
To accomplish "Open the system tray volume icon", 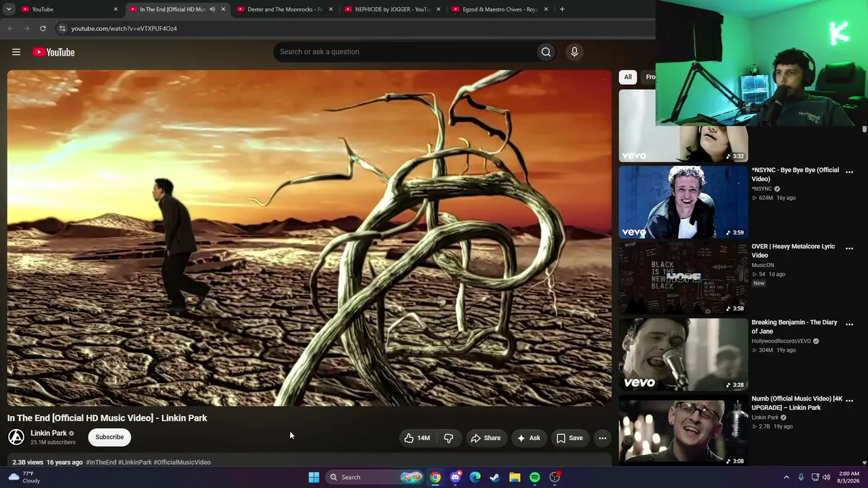I will pyautogui.click(x=826, y=477).
